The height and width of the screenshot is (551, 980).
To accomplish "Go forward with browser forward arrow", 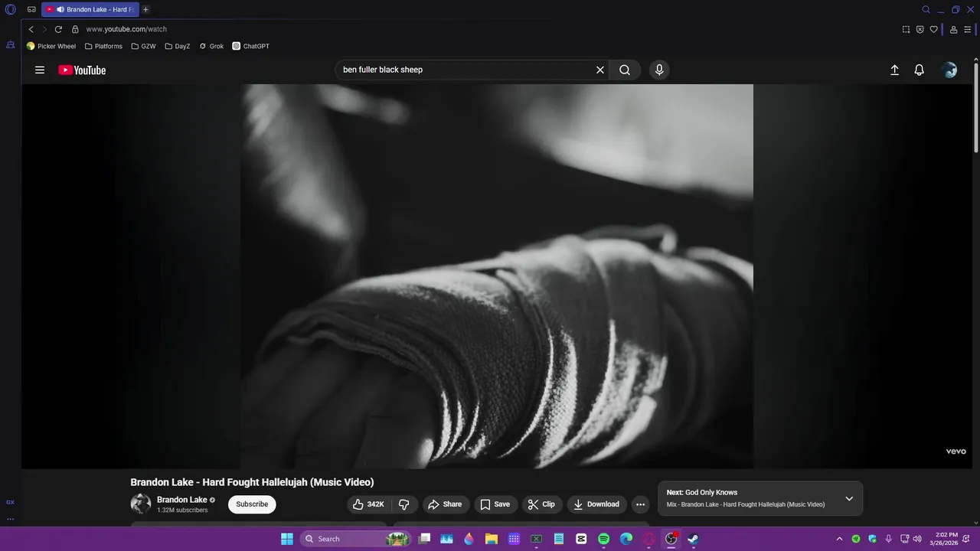I will (44, 29).
